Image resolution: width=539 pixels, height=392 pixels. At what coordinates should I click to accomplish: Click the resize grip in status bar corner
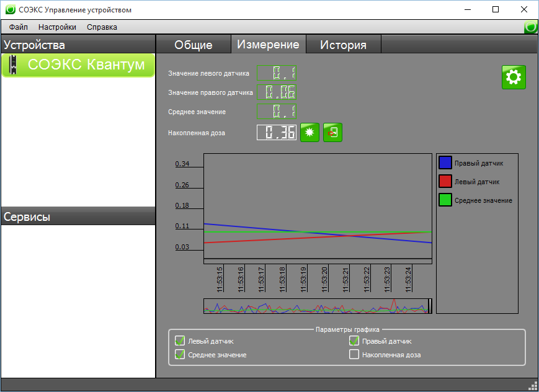533,386
